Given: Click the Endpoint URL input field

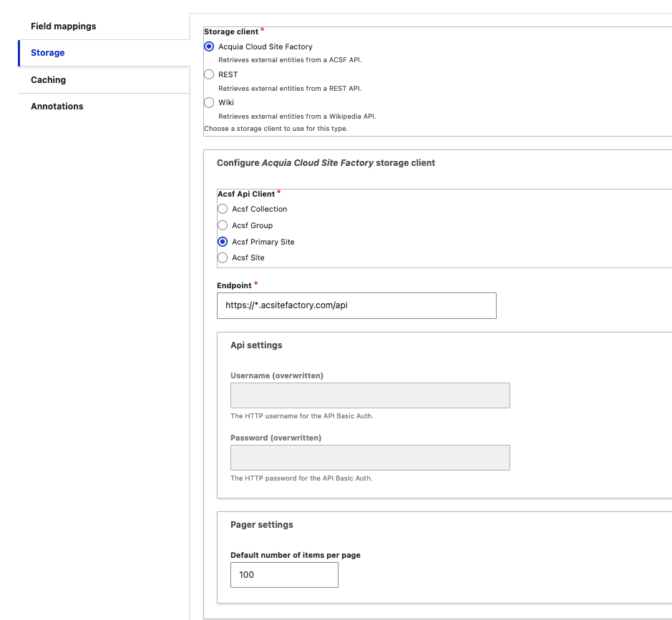Looking at the screenshot, I should pos(356,306).
